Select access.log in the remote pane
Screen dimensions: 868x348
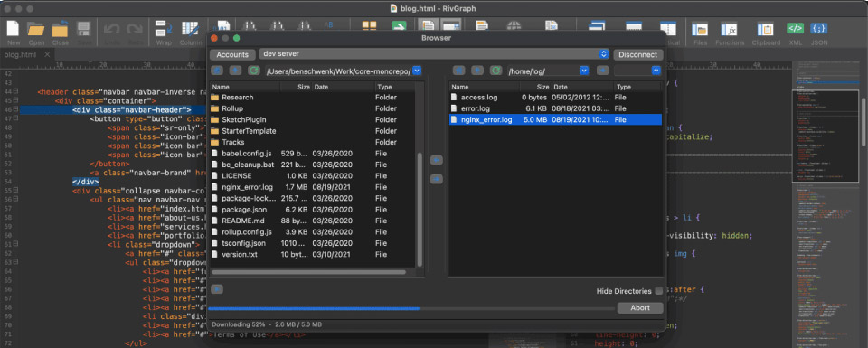pyautogui.click(x=555, y=98)
